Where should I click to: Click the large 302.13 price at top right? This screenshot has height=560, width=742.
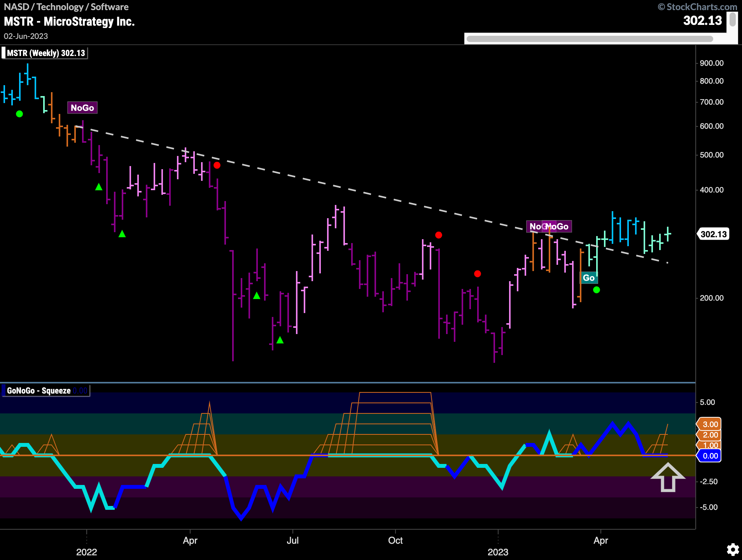702,21
